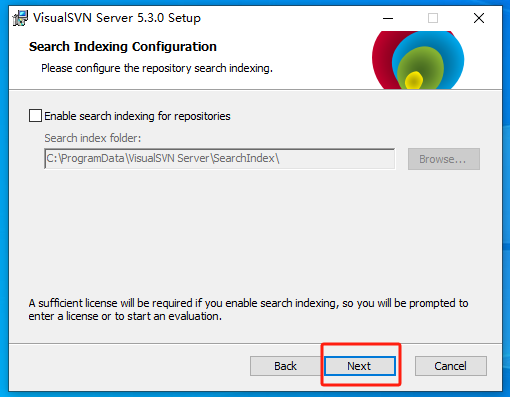The image size is (510, 397).
Task: Click the sufficient license notice text
Action: click(248, 309)
